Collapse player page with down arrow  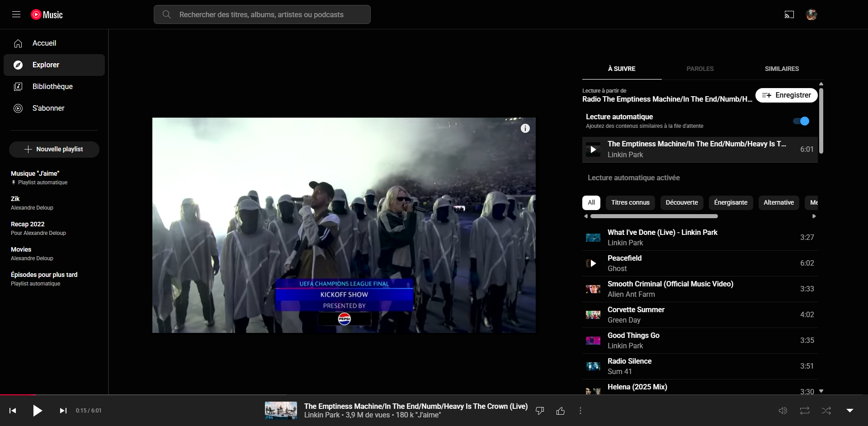(850, 411)
